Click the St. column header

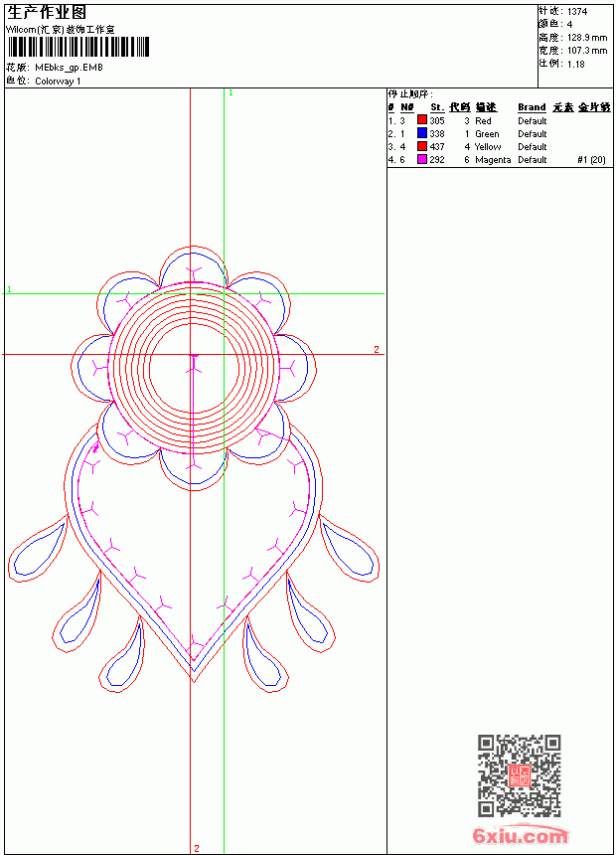pyautogui.click(x=437, y=107)
